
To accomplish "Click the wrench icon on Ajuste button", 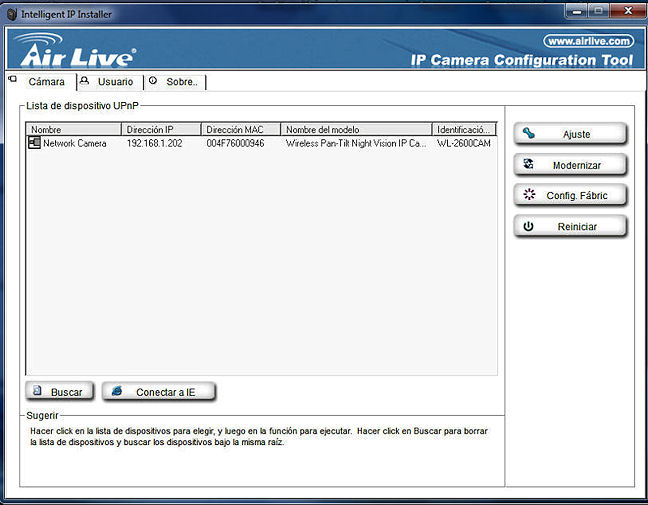I will pos(529,133).
